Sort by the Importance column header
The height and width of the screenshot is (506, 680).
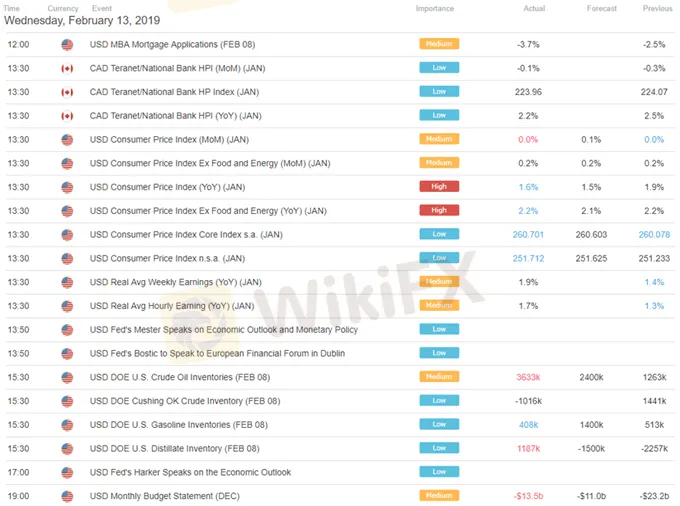click(x=435, y=8)
